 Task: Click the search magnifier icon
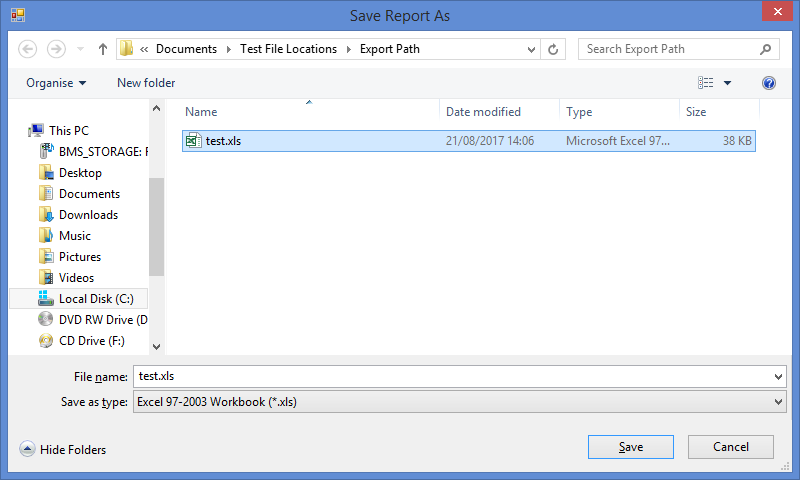(x=765, y=49)
